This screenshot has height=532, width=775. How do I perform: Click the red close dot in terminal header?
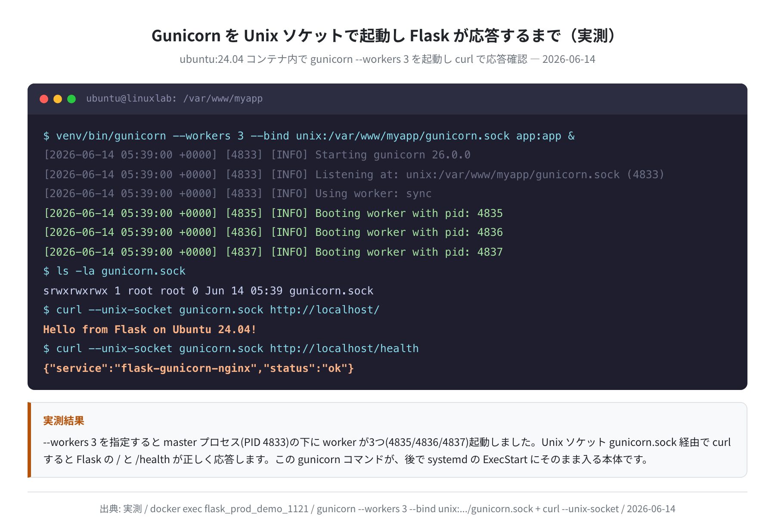pos(44,99)
